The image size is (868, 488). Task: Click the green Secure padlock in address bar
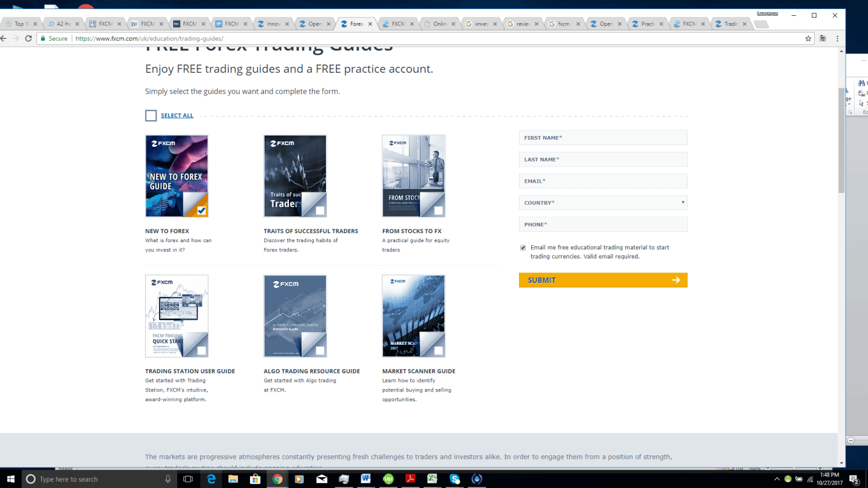click(x=42, y=38)
